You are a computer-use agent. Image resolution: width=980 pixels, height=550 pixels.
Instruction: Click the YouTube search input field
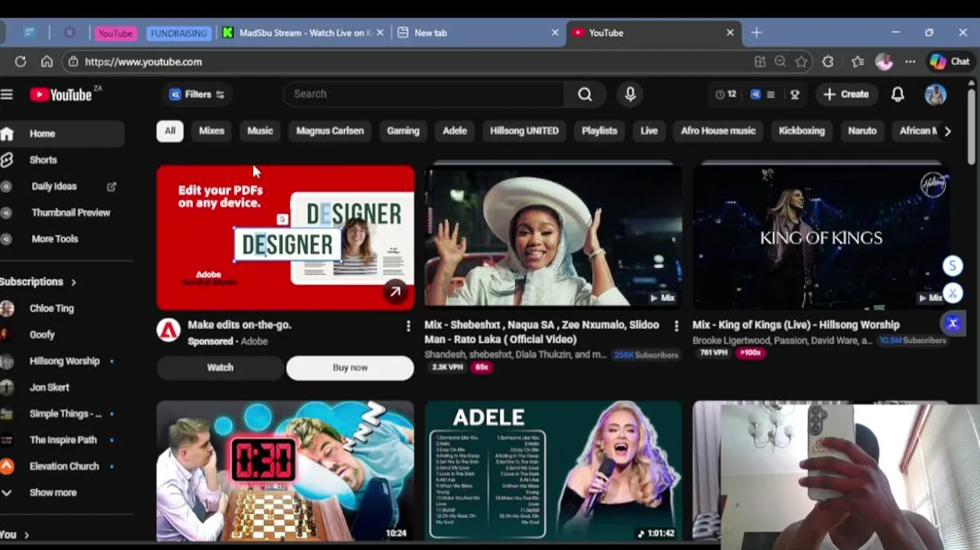point(424,94)
